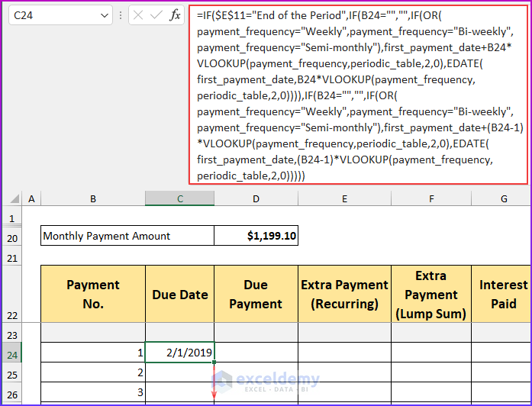532x406 pixels.
Task: Click the Interest Paid header cell
Action: (x=501, y=294)
